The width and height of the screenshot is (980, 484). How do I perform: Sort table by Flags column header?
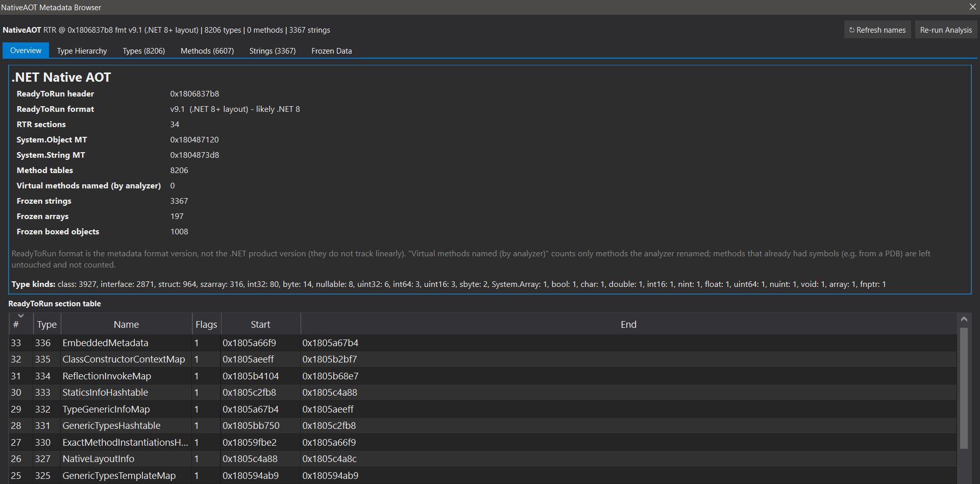[206, 324]
